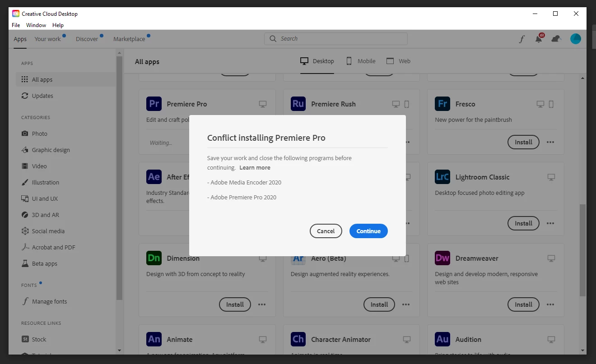Select All apps in sidebar

coord(66,79)
